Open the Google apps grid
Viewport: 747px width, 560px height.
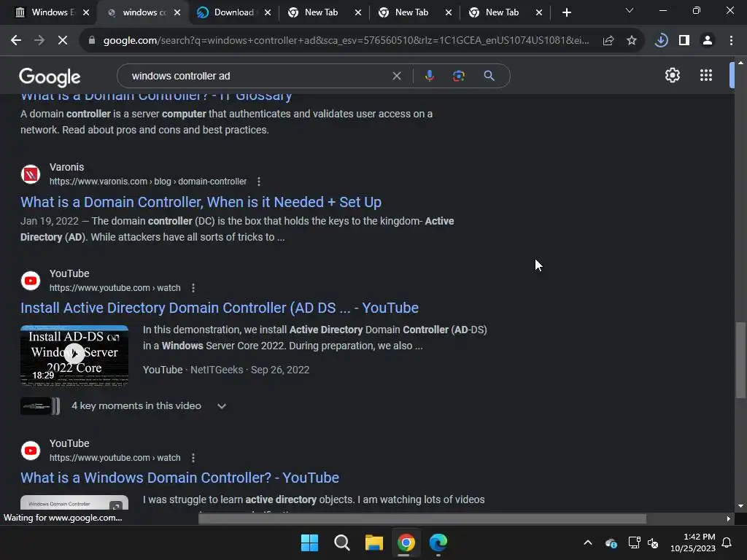click(x=706, y=75)
